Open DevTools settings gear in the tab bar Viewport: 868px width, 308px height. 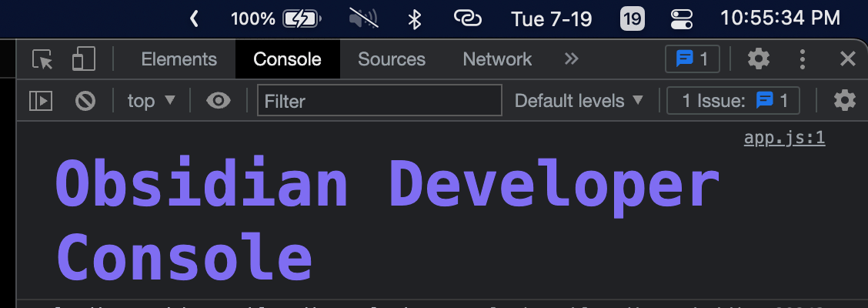click(x=759, y=59)
